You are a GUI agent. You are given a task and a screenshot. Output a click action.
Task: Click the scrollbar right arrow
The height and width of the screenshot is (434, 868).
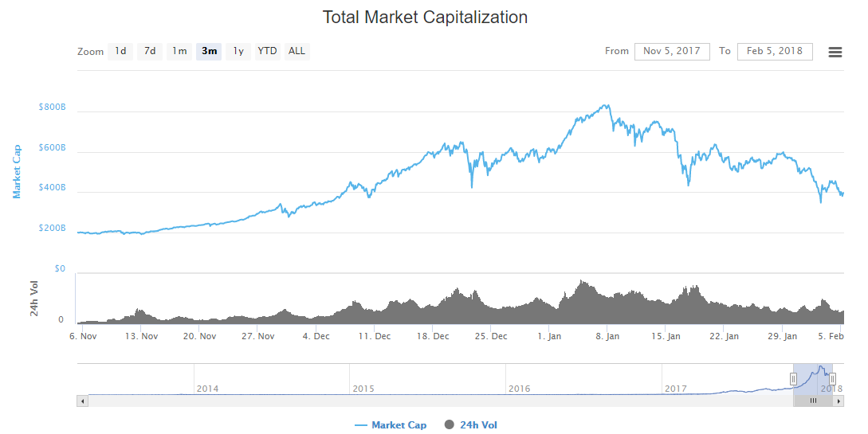click(839, 401)
